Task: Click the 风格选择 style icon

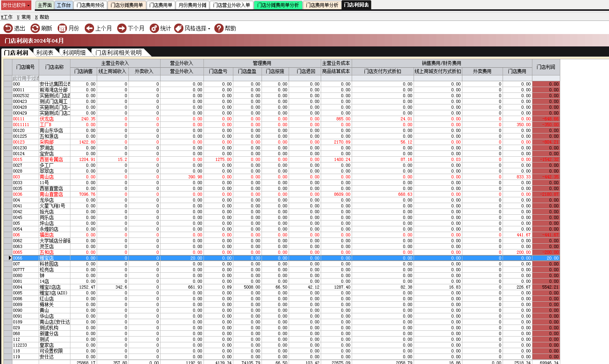Action: point(179,28)
